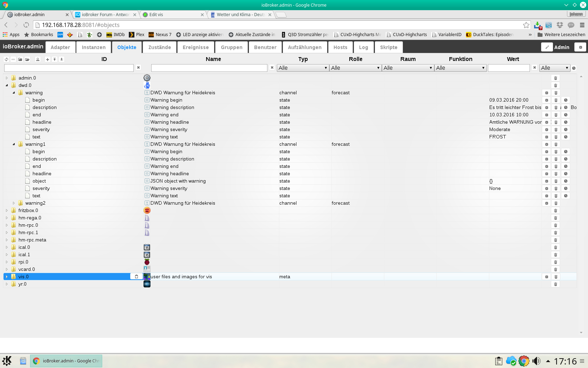
Task: Clear the Name filter field
Action: click(272, 68)
